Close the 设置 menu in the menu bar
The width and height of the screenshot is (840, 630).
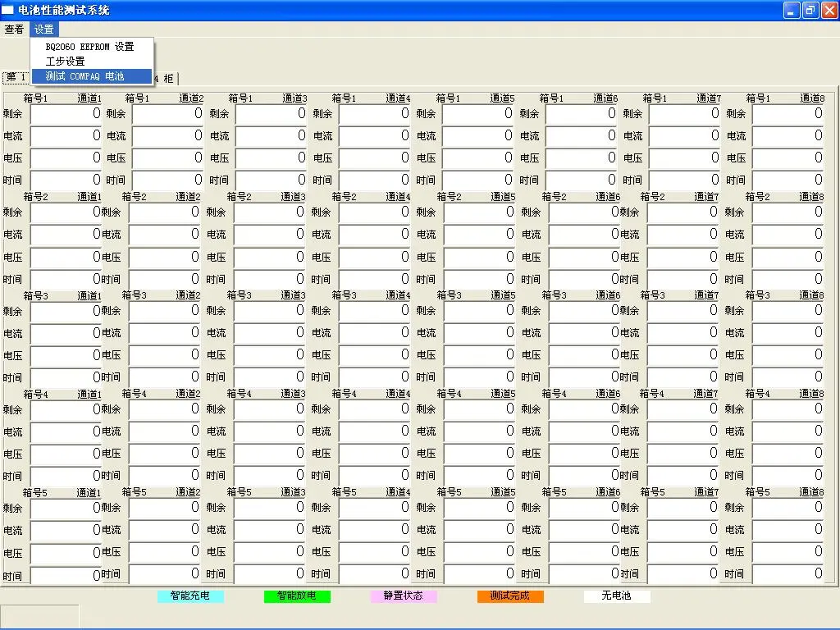coord(44,30)
